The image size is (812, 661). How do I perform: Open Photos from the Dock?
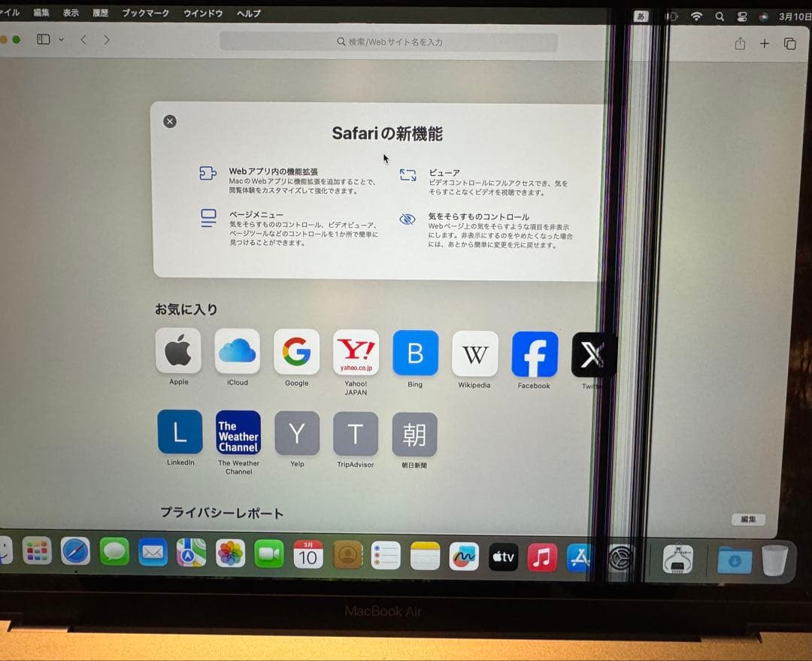tap(231, 553)
